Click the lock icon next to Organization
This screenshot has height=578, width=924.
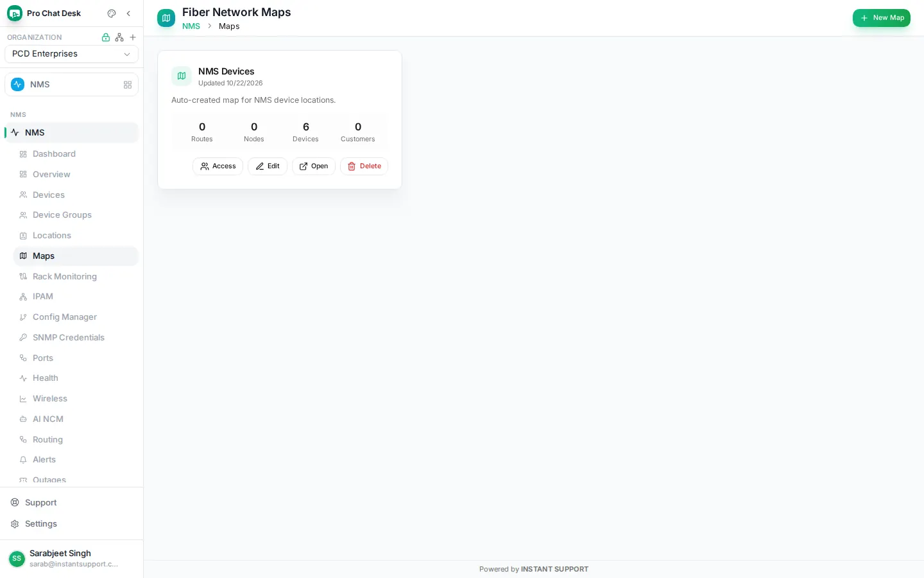[x=106, y=37]
